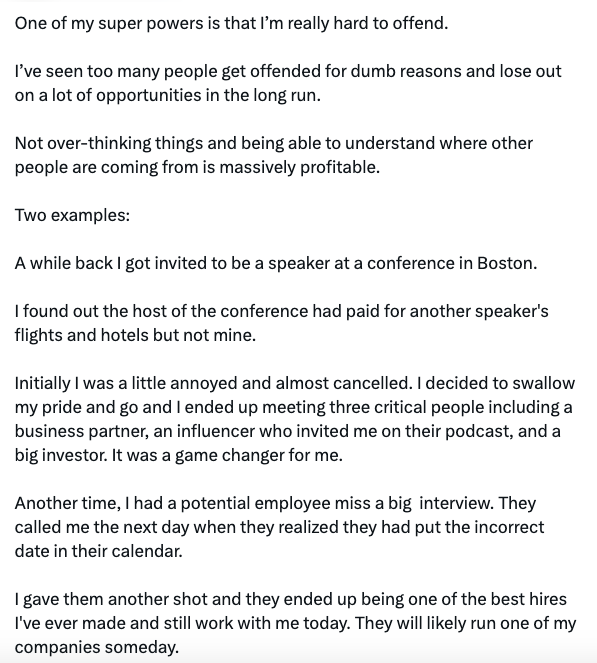Click the paragraph starting "I've seen too many people"
Screen dimensions: 597x663
[x=288, y=83]
